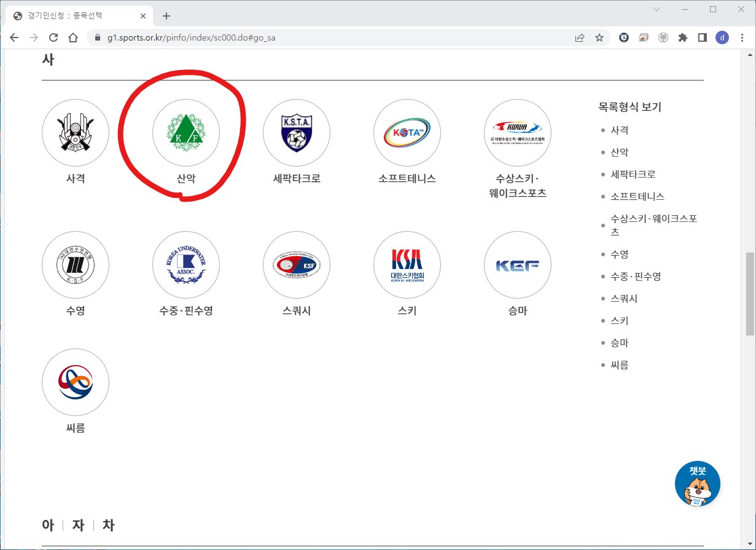756x550 pixels.
Task: Click the 수중·핀수영 label under logo
Action: 186,311
